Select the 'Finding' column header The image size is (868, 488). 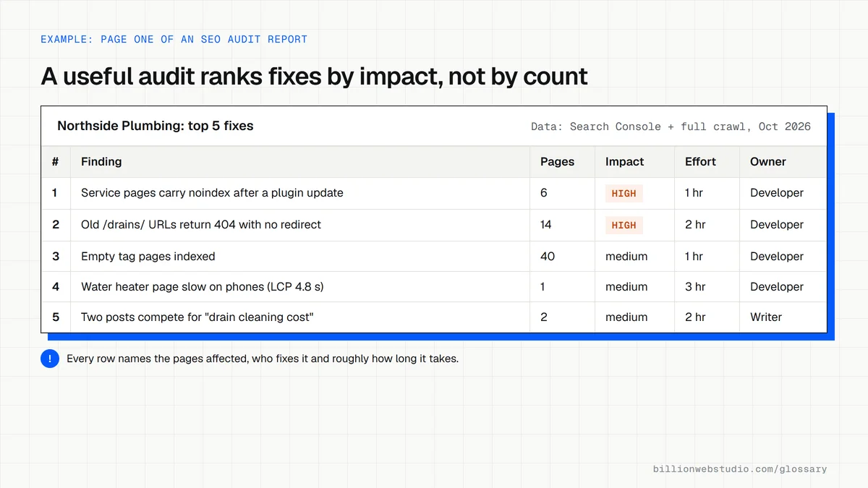[x=101, y=162]
